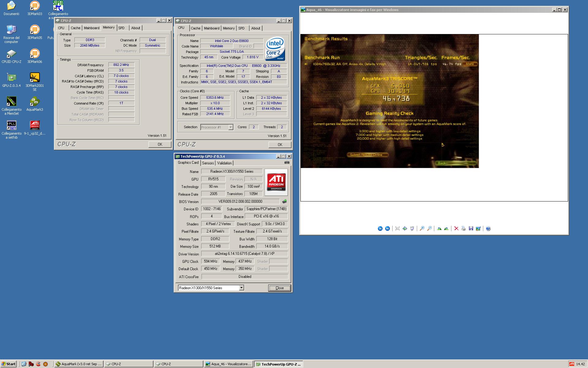Click Intel Core 2 Duo logo
This screenshot has width=588, height=368.
[x=275, y=49]
